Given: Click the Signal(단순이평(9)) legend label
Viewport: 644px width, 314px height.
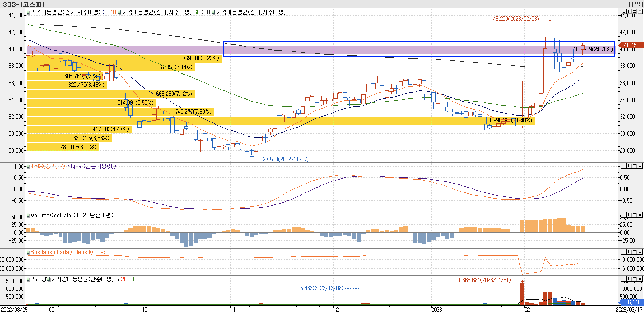Looking at the screenshot, I should [x=92, y=166].
